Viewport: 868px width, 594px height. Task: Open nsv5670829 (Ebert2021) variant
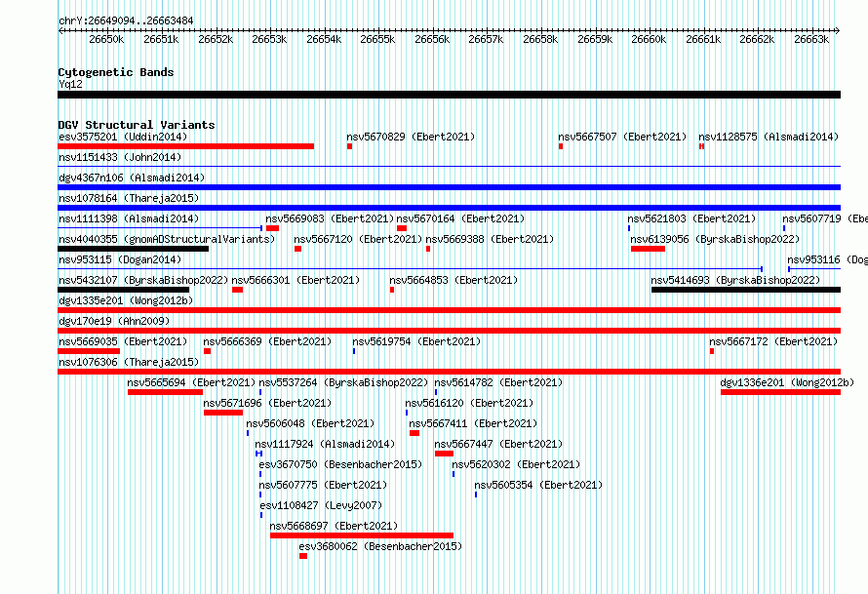click(411, 137)
